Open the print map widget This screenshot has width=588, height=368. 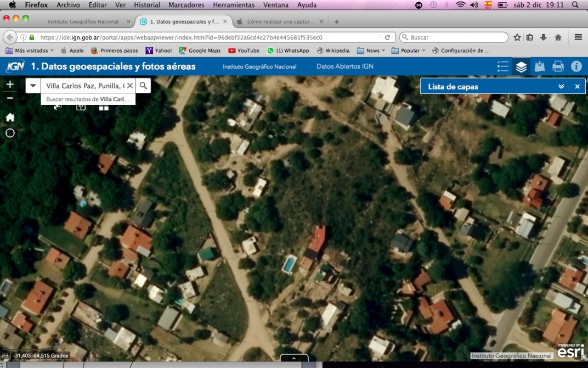pyautogui.click(x=558, y=66)
